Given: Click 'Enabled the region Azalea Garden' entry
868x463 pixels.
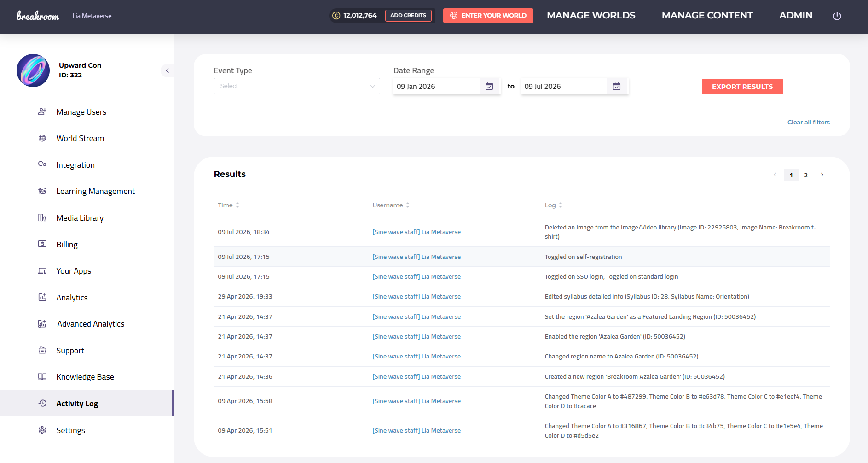Looking at the screenshot, I should click(615, 336).
